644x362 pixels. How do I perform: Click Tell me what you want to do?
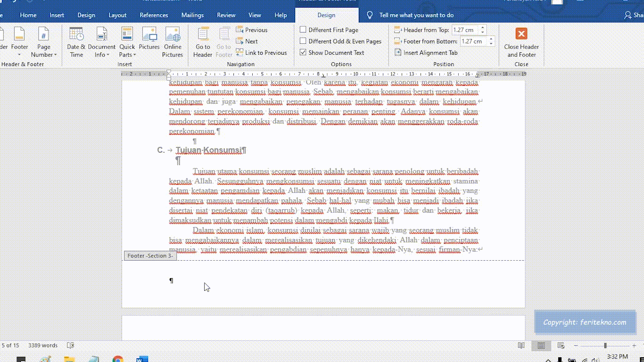(416, 15)
